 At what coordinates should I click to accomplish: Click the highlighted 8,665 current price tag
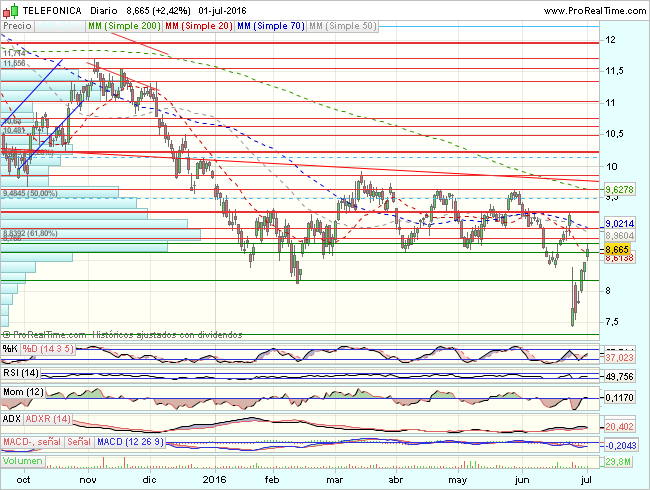coord(617,248)
